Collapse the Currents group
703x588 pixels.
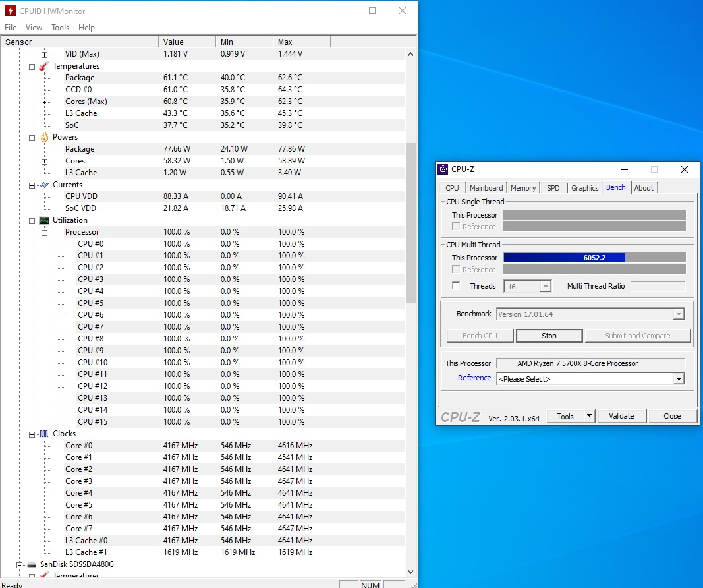[x=32, y=185]
